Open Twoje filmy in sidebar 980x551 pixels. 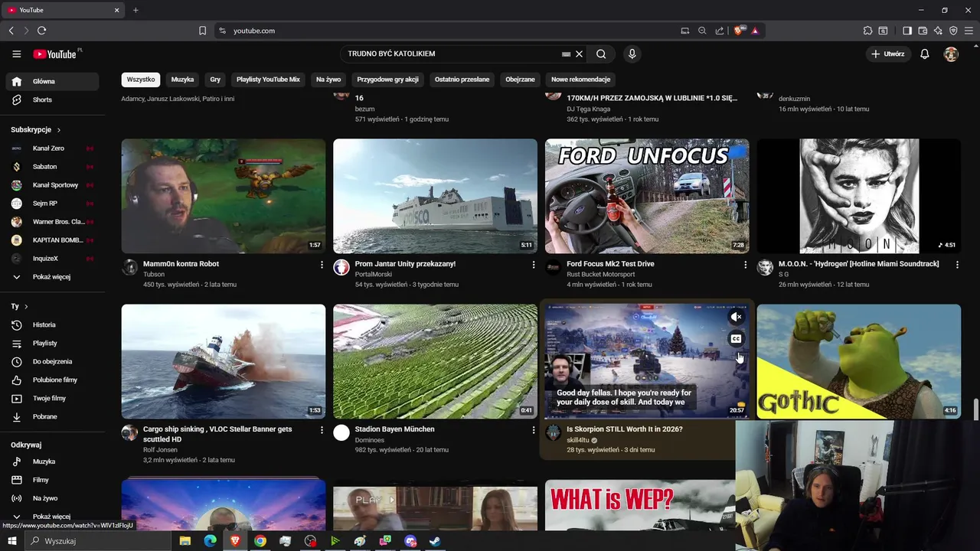(52, 398)
